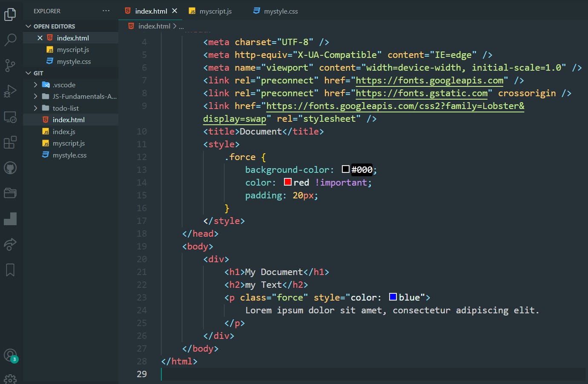Follow the fonts.googleapis.com preconnect link
588x384 pixels.
(x=430, y=80)
